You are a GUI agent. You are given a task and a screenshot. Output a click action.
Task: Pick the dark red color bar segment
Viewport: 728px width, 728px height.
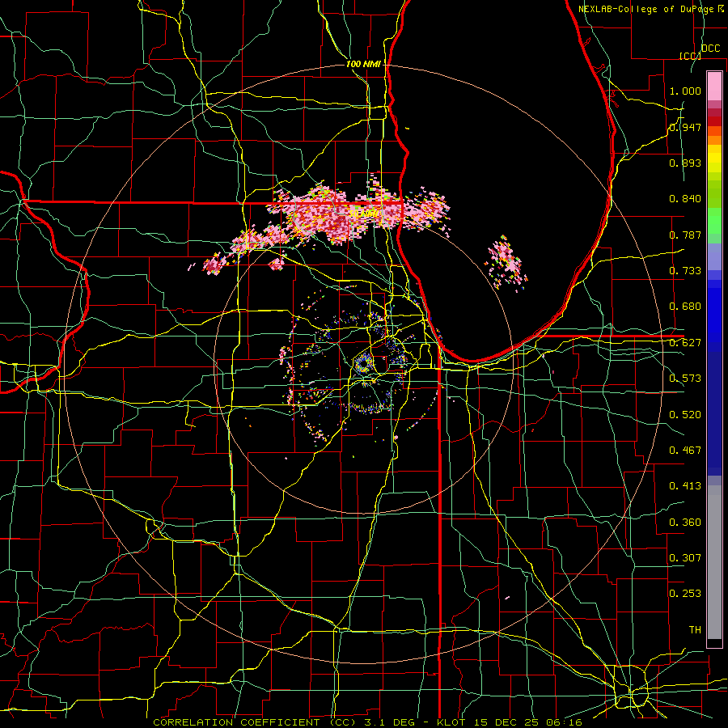point(714,121)
